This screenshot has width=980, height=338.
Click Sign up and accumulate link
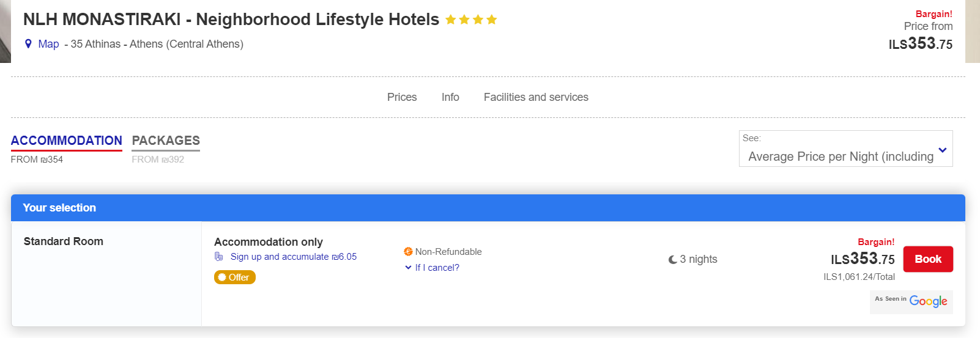(294, 257)
